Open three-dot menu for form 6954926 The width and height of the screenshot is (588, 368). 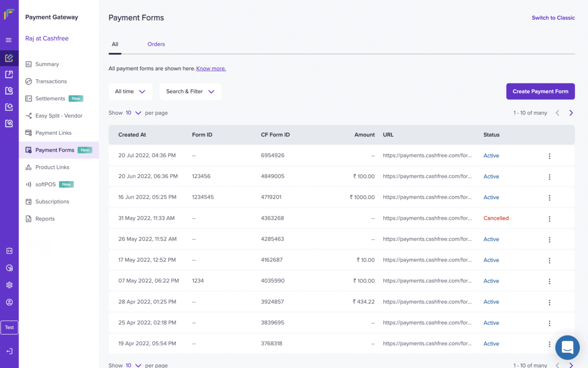(x=549, y=156)
